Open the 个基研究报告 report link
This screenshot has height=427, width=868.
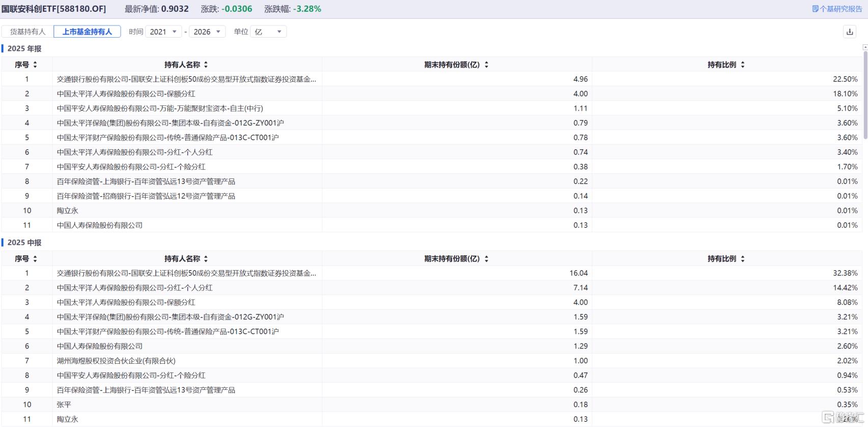[x=837, y=9]
